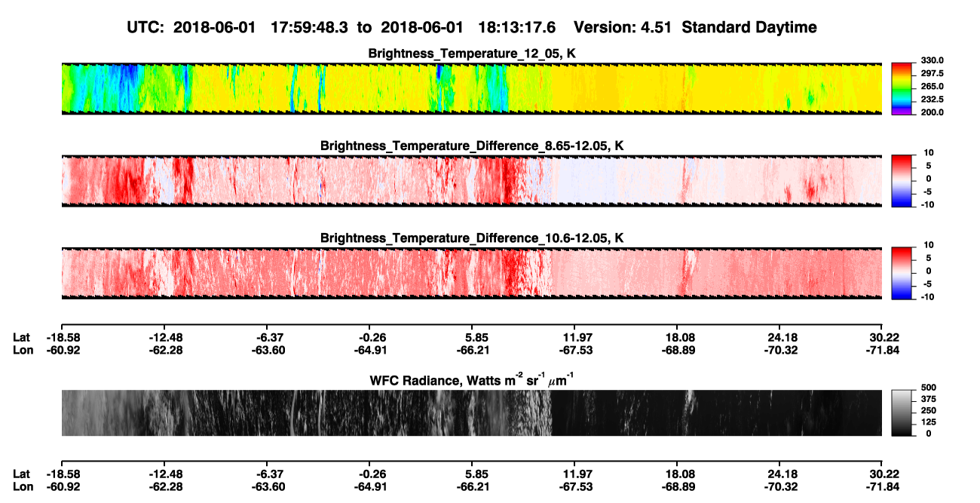Click the Lon axis label under the 10.6-12.05 panel
980x503 pixels.
[x=22, y=350]
